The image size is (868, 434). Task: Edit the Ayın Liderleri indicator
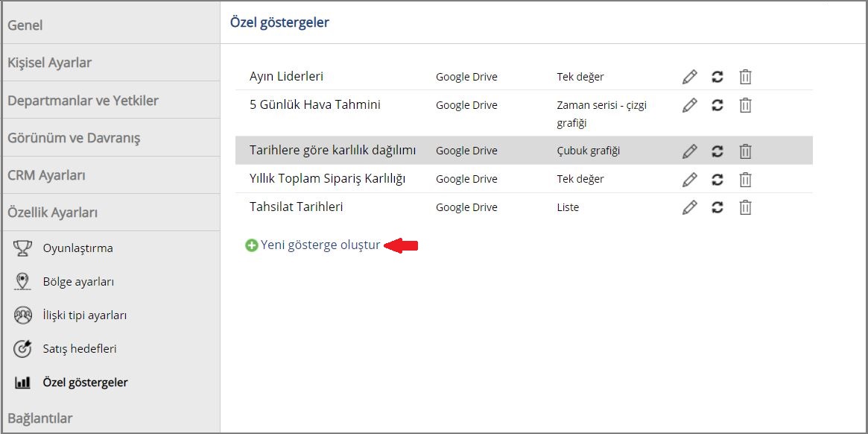point(689,77)
